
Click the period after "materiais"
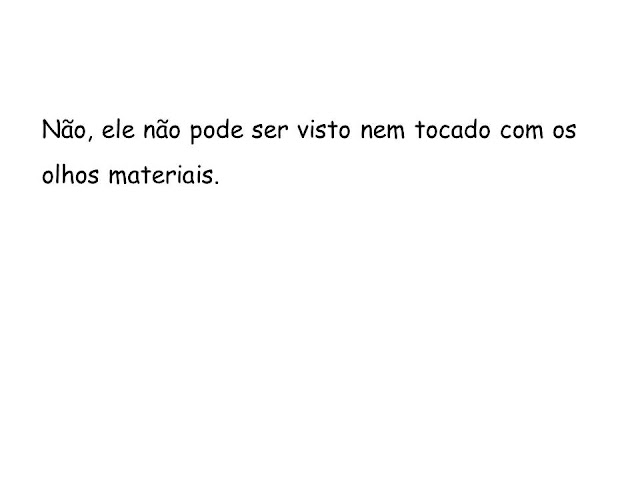(216, 182)
